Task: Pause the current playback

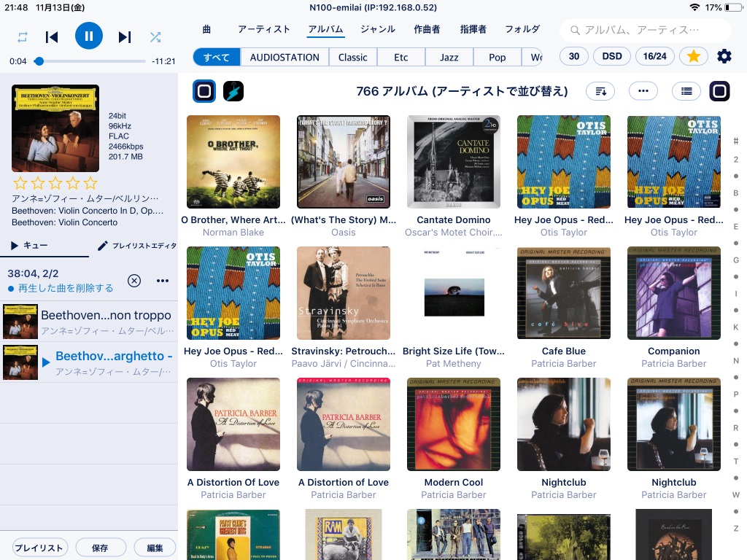Action: (88, 36)
